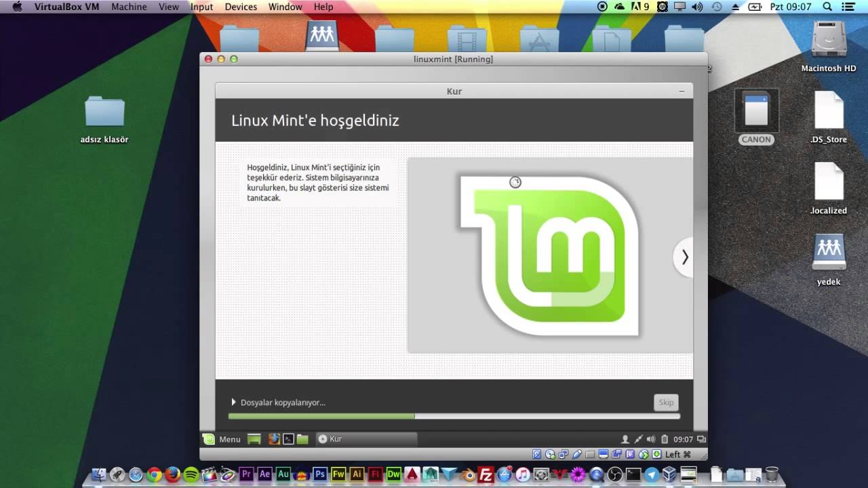This screenshot has height=488, width=868.
Task: Open iTunes from the Dock
Action: (x=522, y=474)
